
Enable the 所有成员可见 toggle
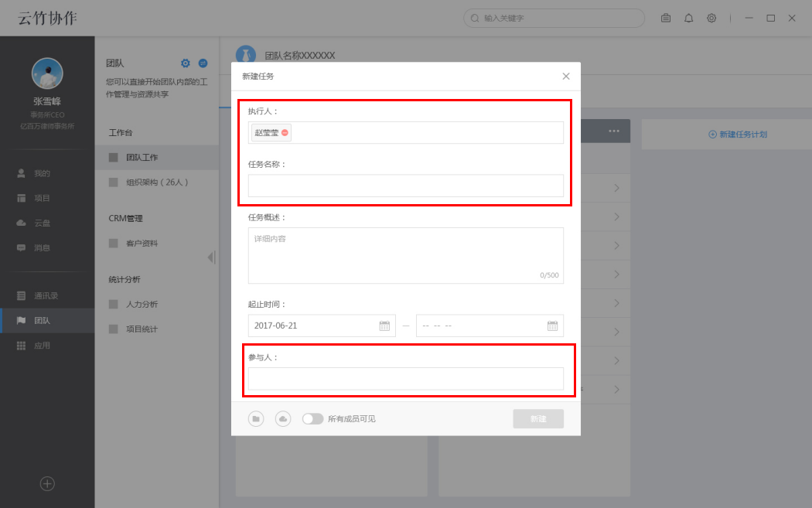tap(312, 418)
